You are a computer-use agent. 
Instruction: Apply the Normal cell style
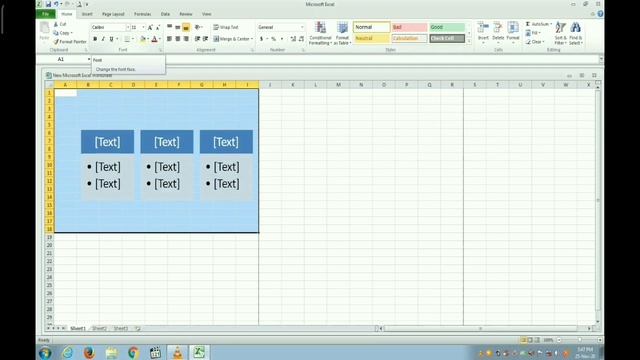(x=371, y=27)
